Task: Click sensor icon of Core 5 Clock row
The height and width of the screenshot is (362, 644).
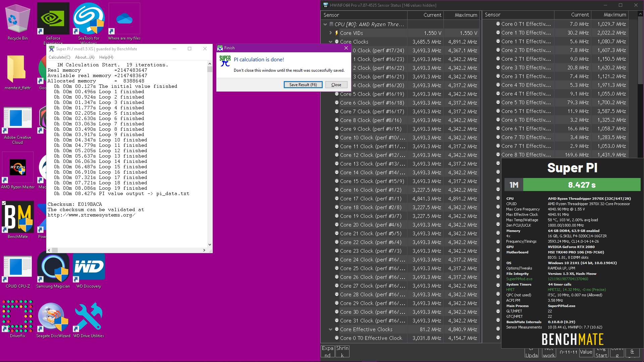Action: (337, 94)
